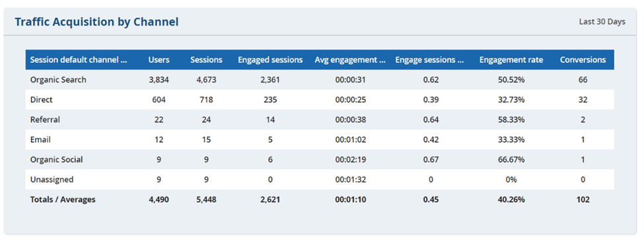Select the Organic Social row label
This screenshot has width=644, height=244.
point(56,159)
